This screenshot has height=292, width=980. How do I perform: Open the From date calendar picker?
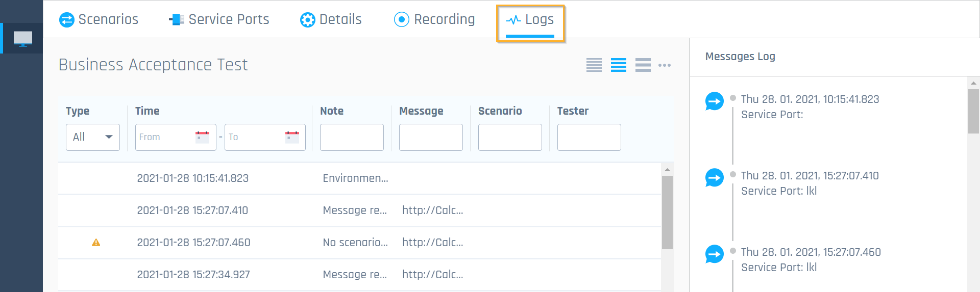click(202, 137)
